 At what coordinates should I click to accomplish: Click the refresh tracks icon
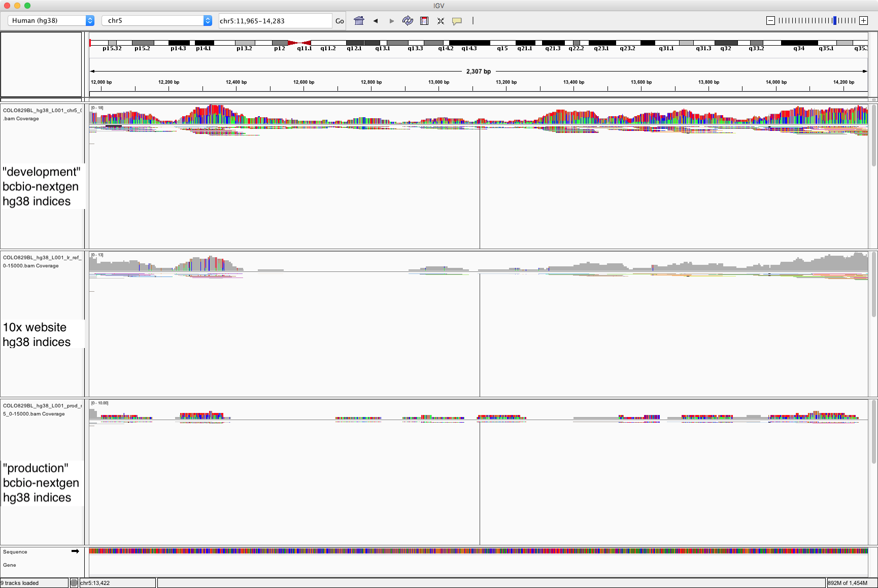coord(408,21)
